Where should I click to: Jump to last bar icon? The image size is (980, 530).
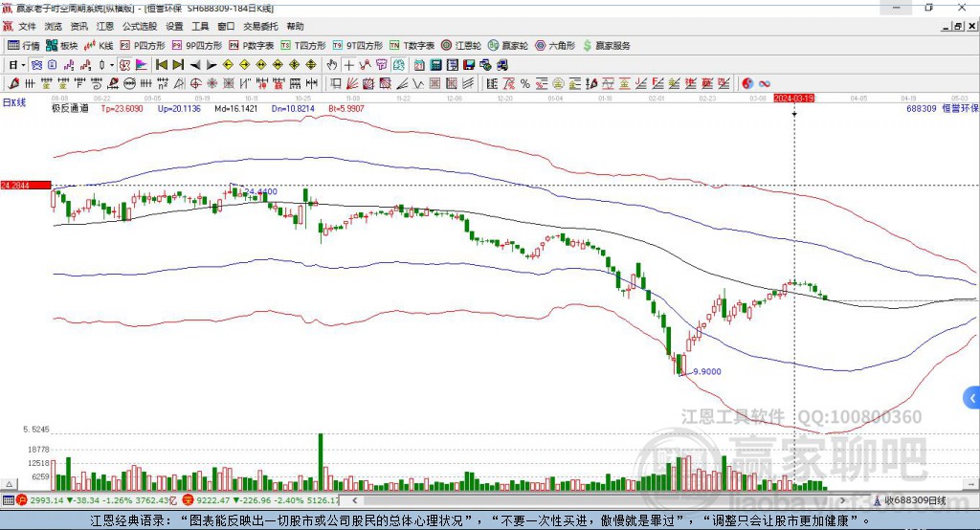[x=178, y=65]
